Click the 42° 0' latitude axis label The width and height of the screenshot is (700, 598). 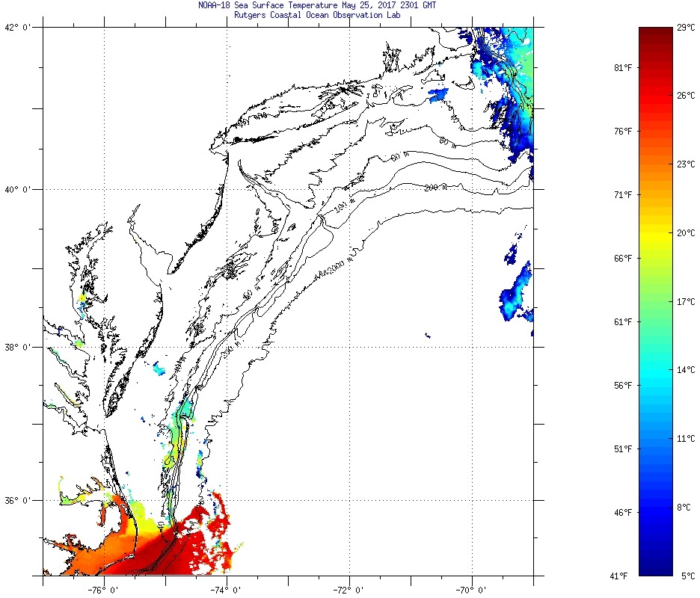click(17, 28)
